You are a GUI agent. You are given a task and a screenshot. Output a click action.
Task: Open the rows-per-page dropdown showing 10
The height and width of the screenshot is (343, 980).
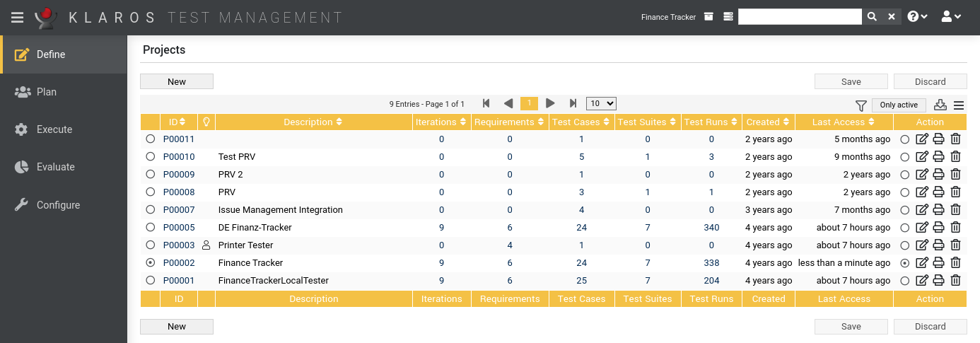tap(601, 103)
